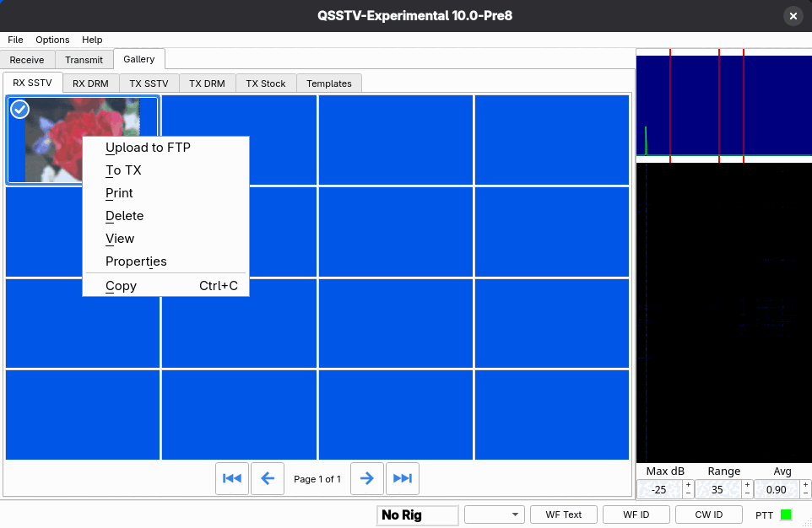Choose To TX from context menu
Screen dimensions: 812x528
[x=165, y=170]
